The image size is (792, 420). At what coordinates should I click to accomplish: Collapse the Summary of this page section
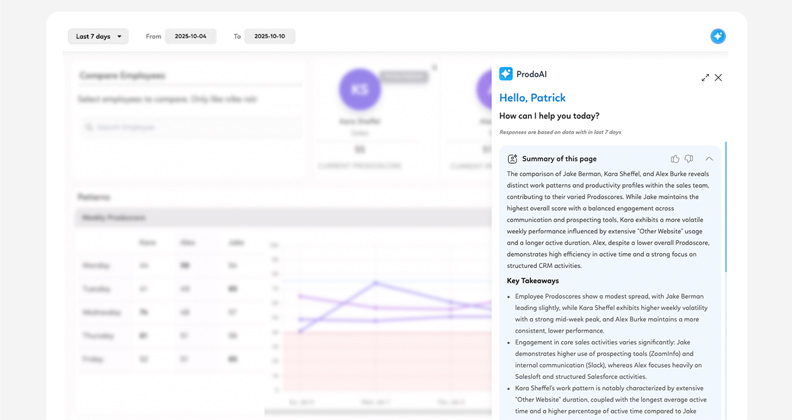point(709,159)
